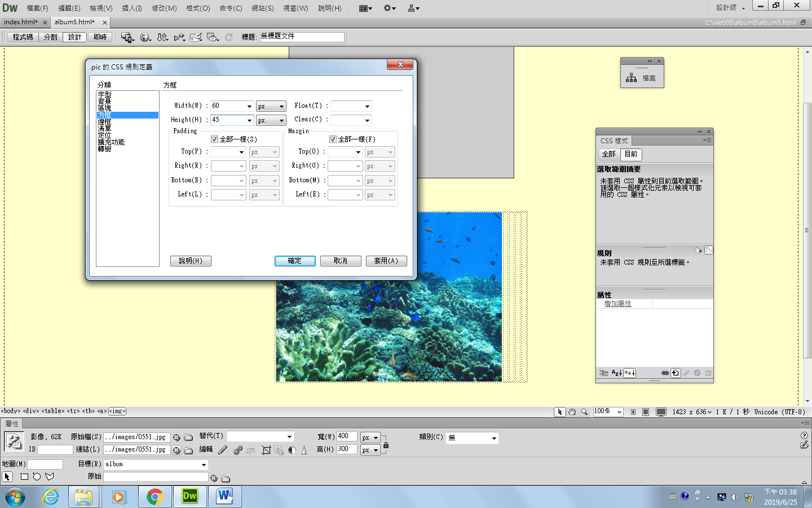Viewport: 812px width, 508px height.
Task: Click the 套用(A) apply button
Action: pos(386,261)
